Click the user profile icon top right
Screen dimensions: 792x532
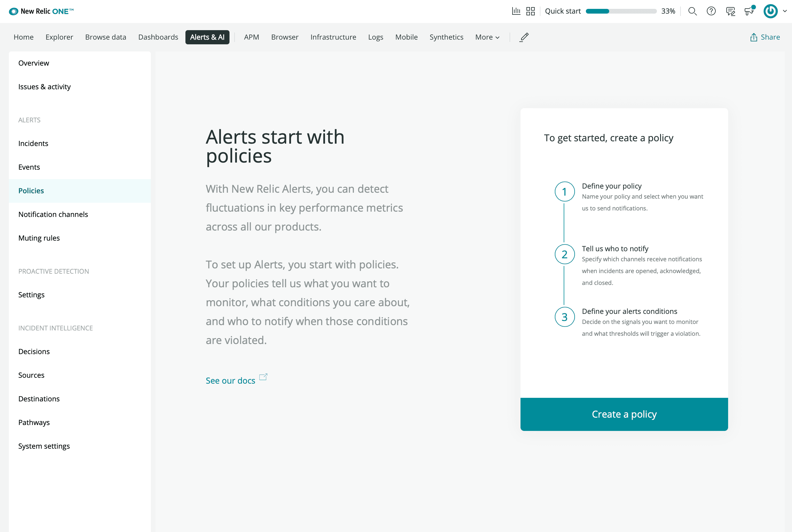[772, 11]
